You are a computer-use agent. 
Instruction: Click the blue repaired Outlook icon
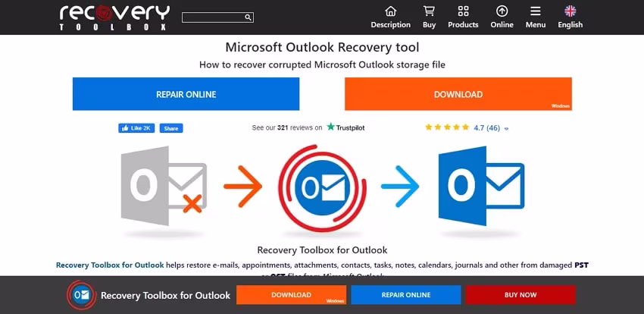point(481,186)
